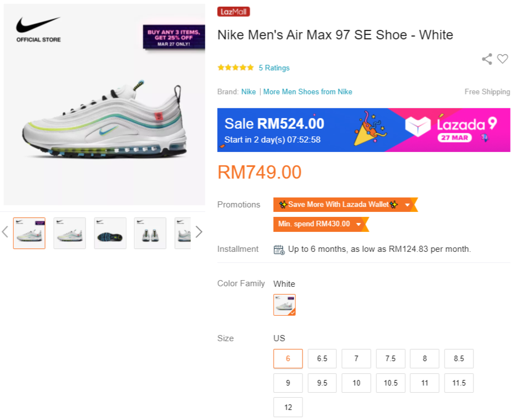Open the 5 Ratings link
The width and height of the screenshot is (515, 420).
tap(274, 68)
